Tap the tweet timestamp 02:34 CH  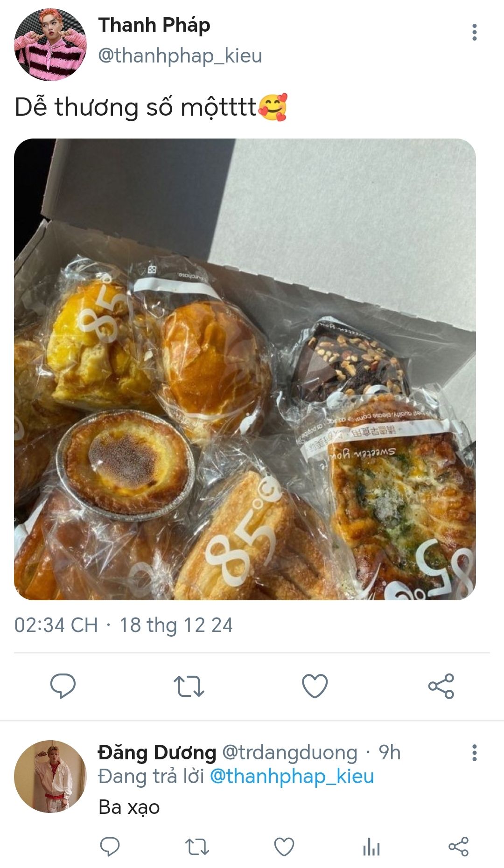(56, 625)
